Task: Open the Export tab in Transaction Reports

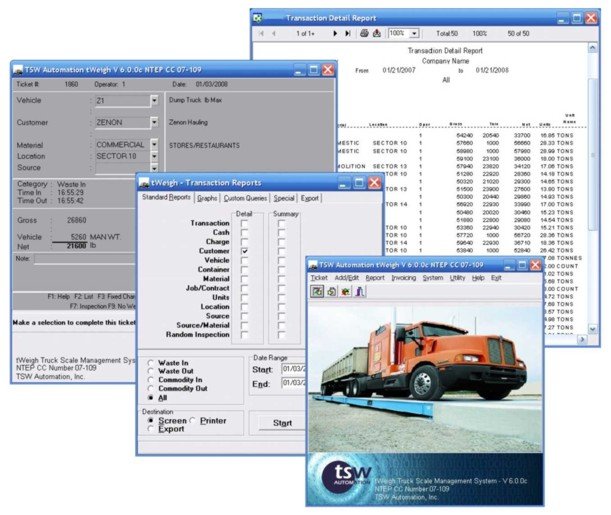Action: click(x=310, y=198)
